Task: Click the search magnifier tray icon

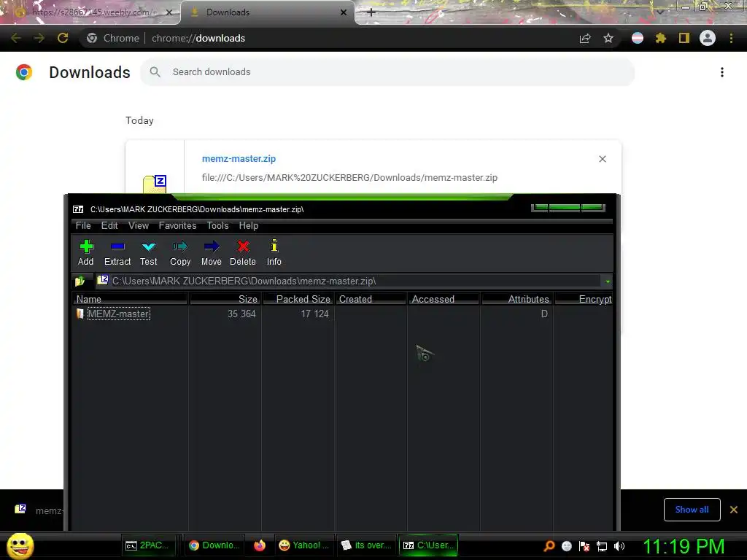Action: (549, 546)
